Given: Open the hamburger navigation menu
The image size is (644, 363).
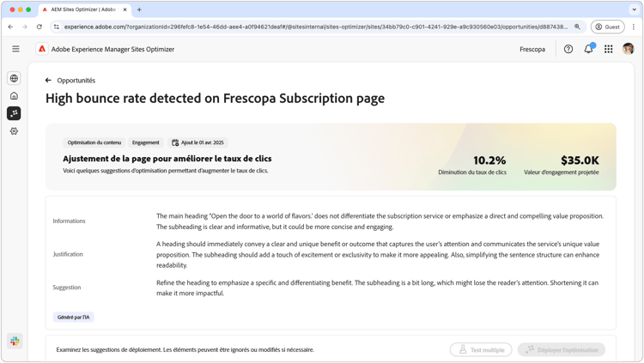Looking at the screenshot, I should click(x=15, y=49).
